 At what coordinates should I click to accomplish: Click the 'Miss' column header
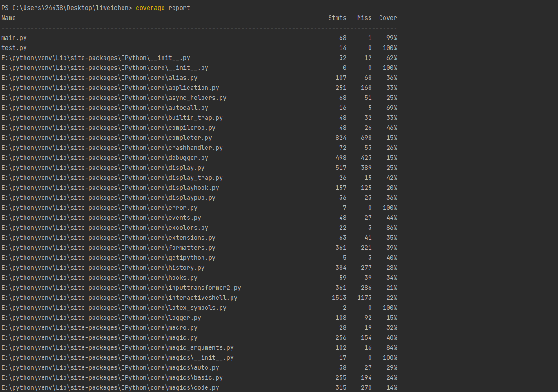(365, 18)
